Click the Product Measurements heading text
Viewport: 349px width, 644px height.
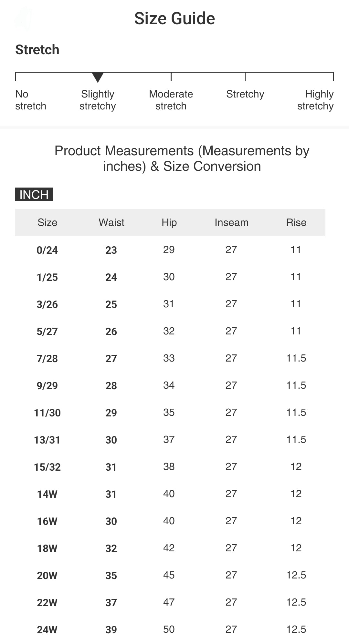tap(182, 158)
